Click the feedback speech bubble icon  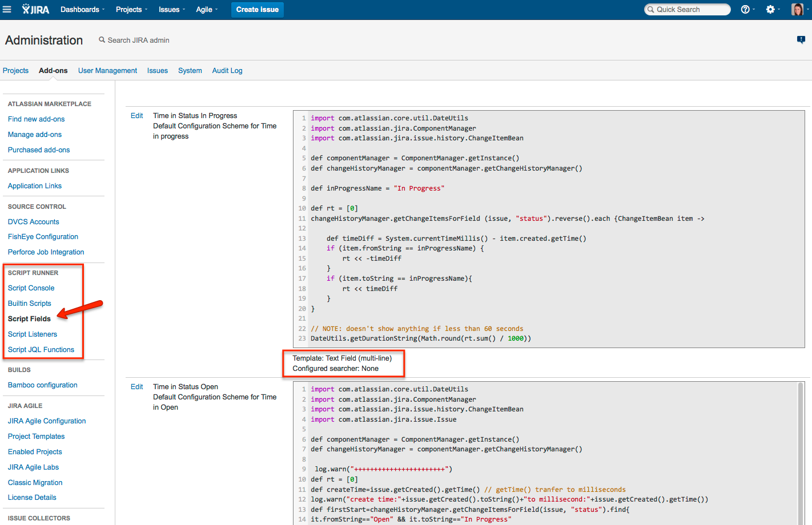pyautogui.click(x=801, y=39)
